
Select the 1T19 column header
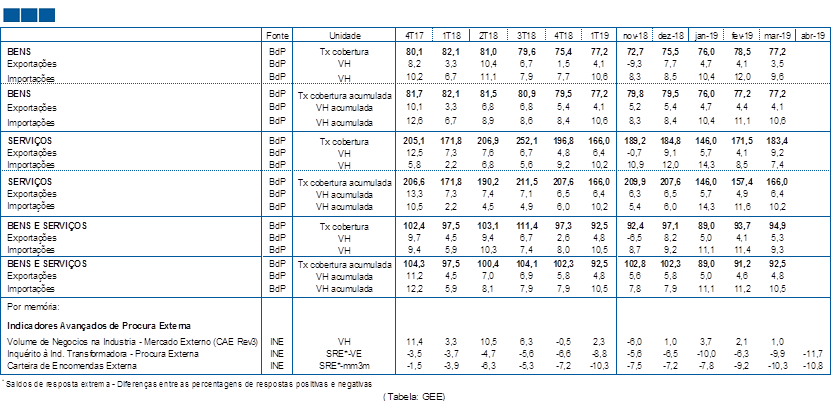[x=600, y=36]
